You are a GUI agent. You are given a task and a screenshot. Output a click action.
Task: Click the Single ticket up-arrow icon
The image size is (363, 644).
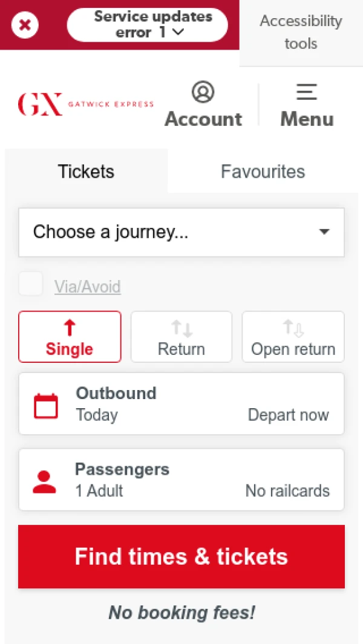click(70, 328)
